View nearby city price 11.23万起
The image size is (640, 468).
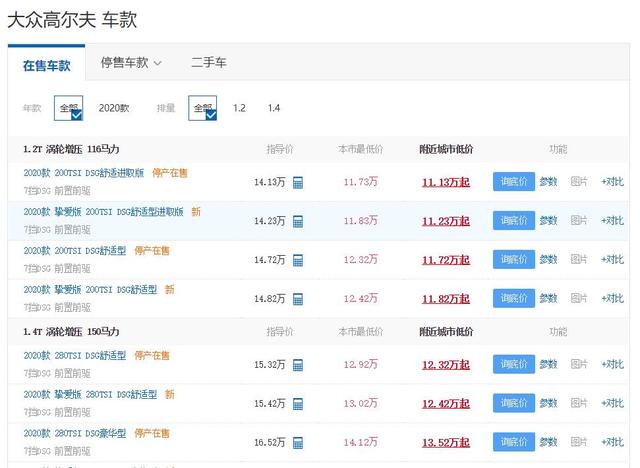point(446,222)
